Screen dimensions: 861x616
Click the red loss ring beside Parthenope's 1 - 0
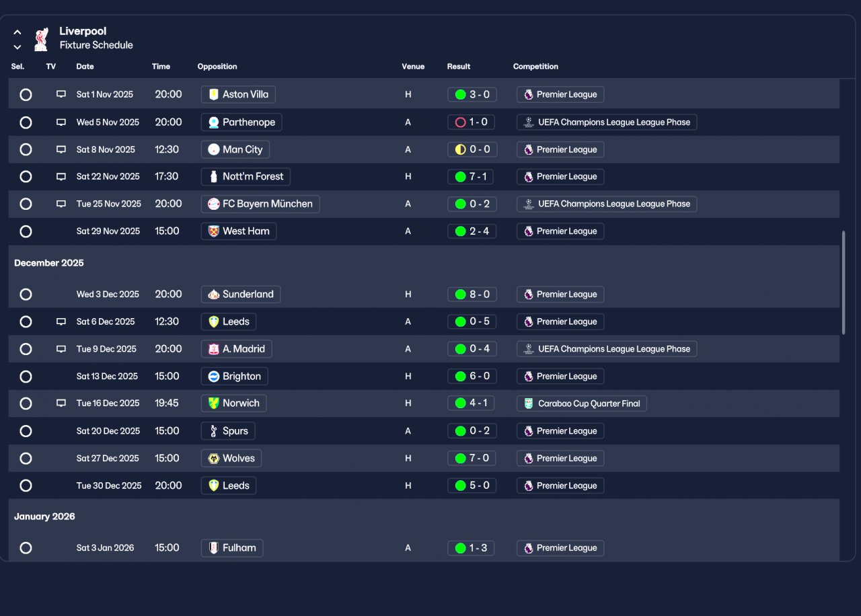[461, 122]
